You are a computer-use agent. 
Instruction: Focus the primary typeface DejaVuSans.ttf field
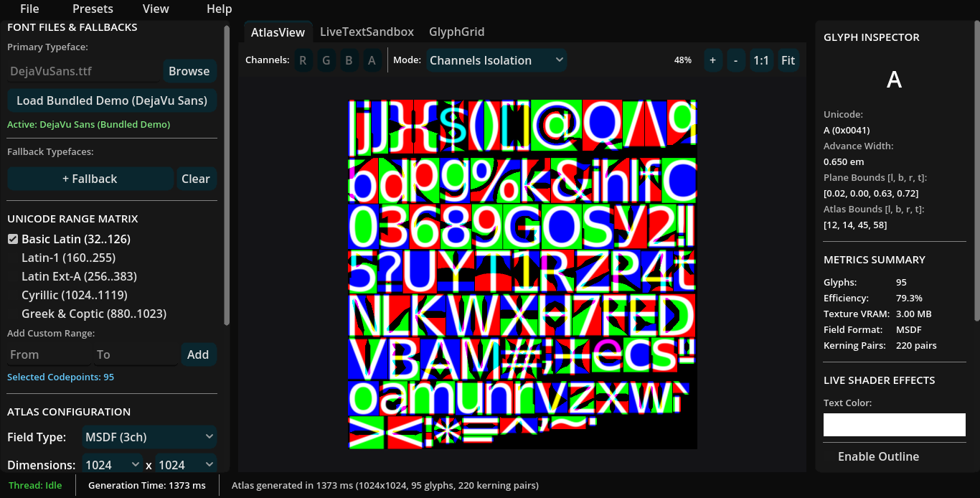[83, 71]
